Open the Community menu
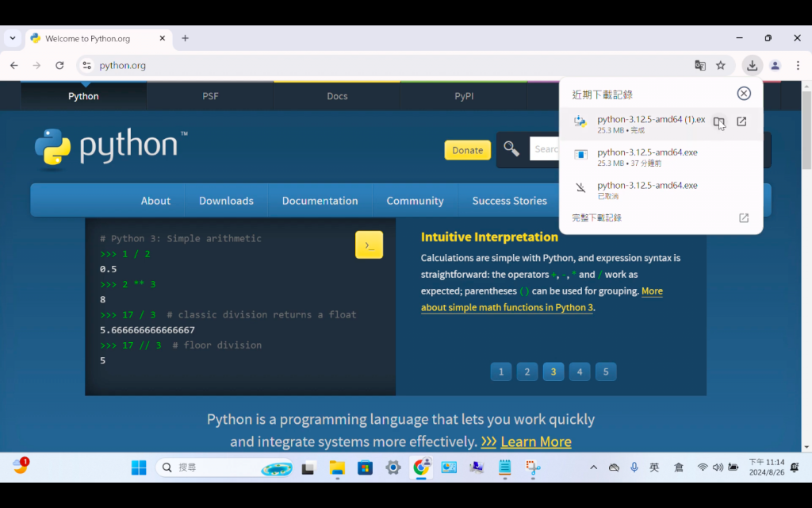 415,201
